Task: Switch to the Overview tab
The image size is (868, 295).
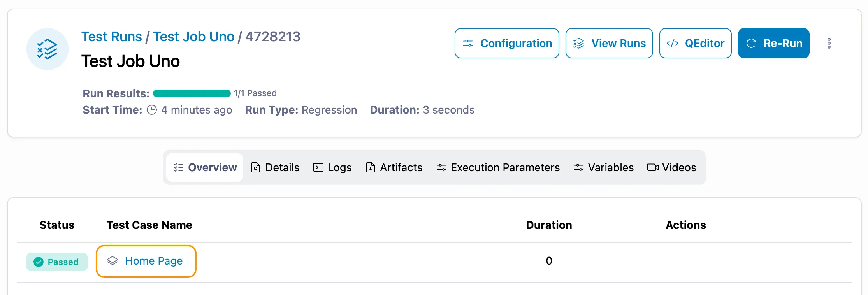Action: pos(205,167)
